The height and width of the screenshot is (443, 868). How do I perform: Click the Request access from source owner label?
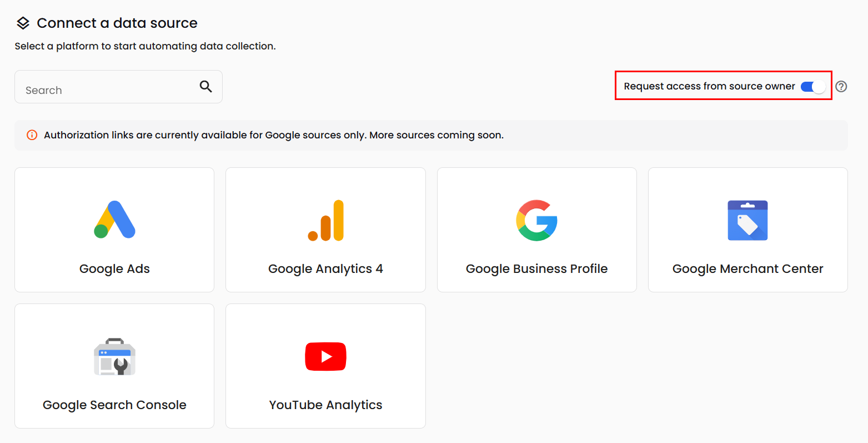point(709,87)
